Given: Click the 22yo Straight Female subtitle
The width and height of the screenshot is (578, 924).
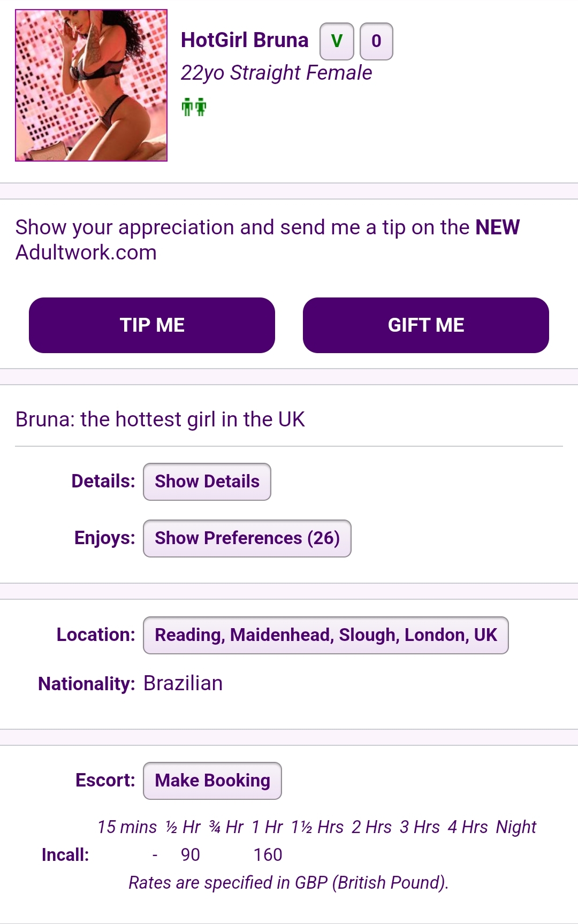Looking at the screenshot, I should [x=276, y=73].
